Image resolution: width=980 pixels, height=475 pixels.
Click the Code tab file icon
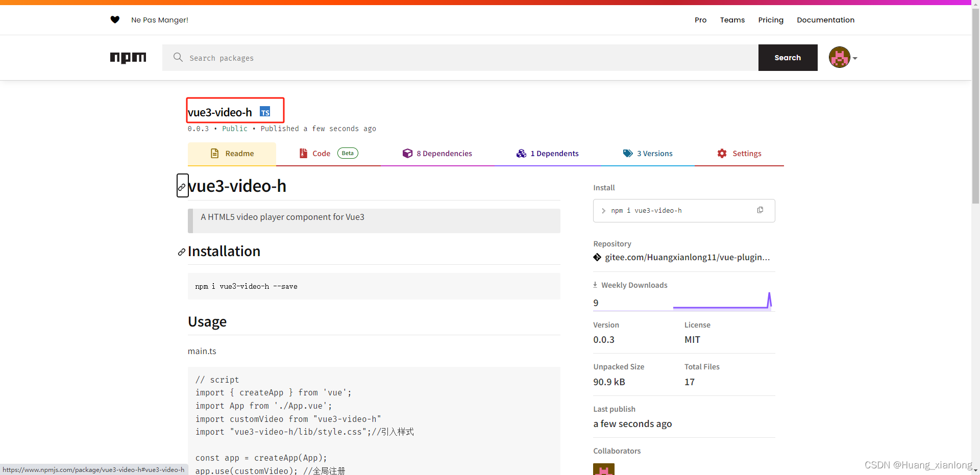click(x=303, y=153)
